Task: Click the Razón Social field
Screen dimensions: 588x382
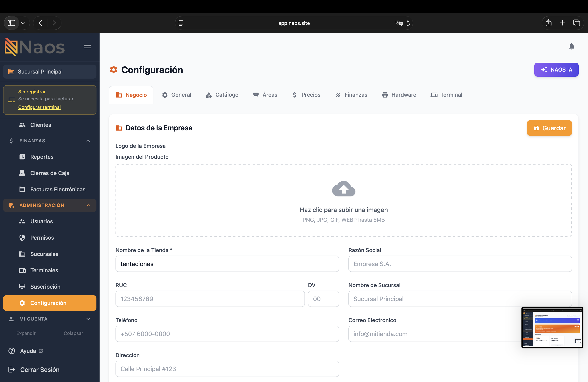Action: point(460,264)
